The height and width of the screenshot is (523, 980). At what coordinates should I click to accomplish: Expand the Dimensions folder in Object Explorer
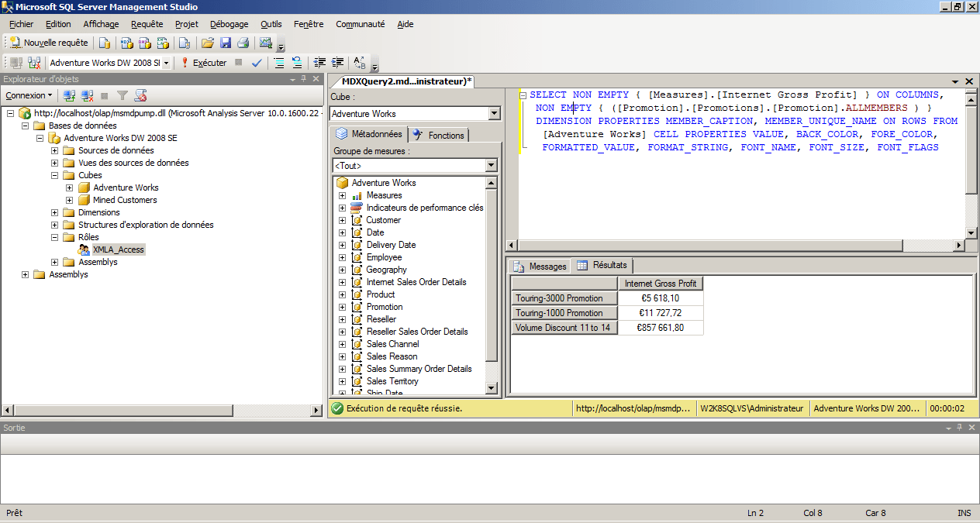pos(55,212)
